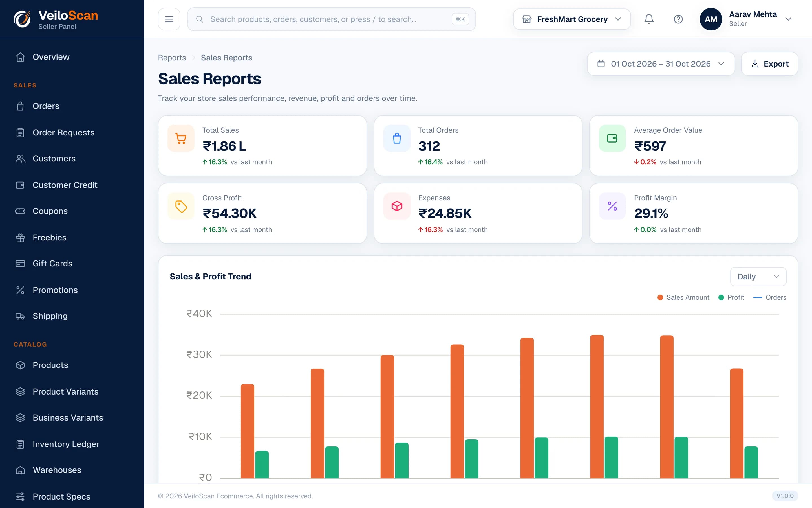The height and width of the screenshot is (508, 812).
Task: Open Customers in the sidebar
Action: 72,159
